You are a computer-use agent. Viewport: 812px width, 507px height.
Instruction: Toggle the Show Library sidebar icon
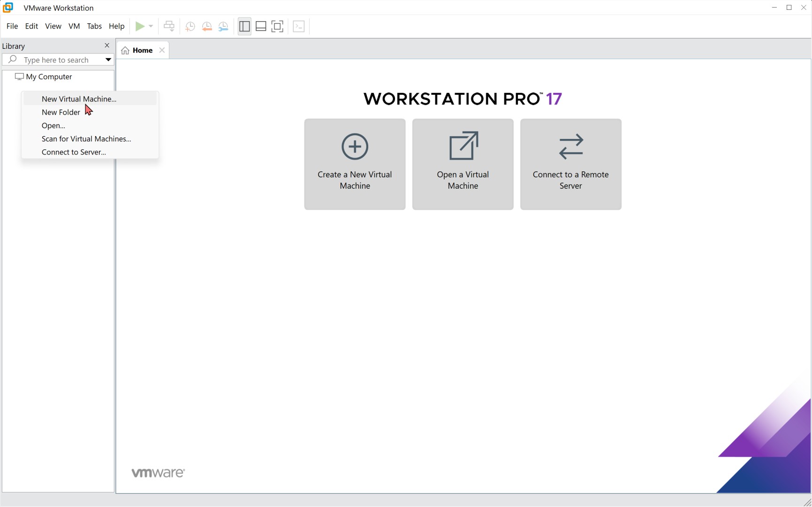244,26
